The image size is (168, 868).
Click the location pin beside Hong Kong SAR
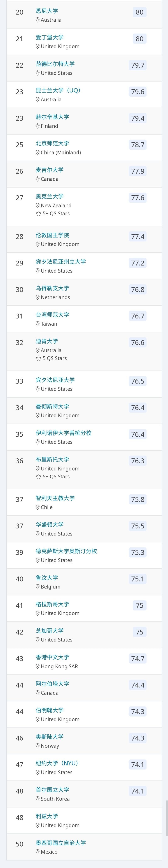(x=38, y=666)
